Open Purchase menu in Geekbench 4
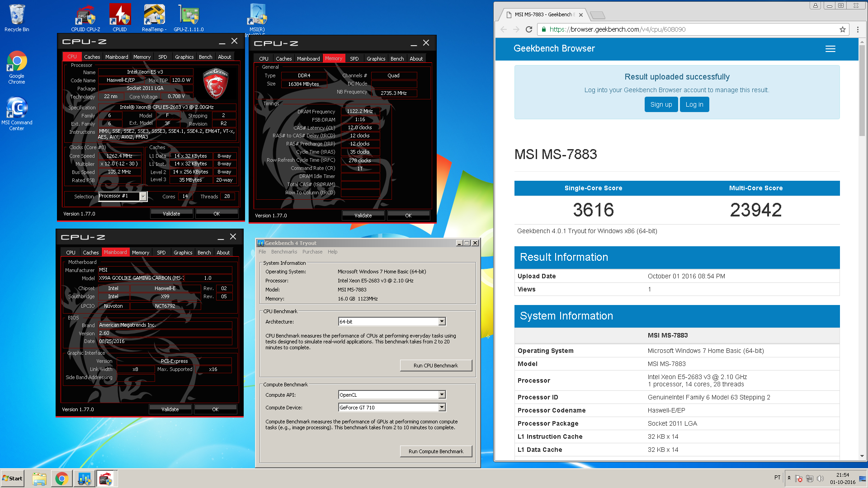The width and height of the screenshot is (868, 488). [312, 252]
